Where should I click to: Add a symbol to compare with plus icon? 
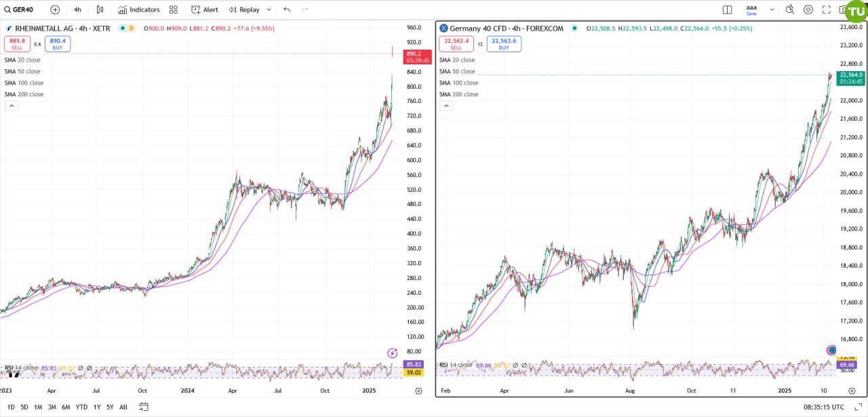[x=55, y=9]
